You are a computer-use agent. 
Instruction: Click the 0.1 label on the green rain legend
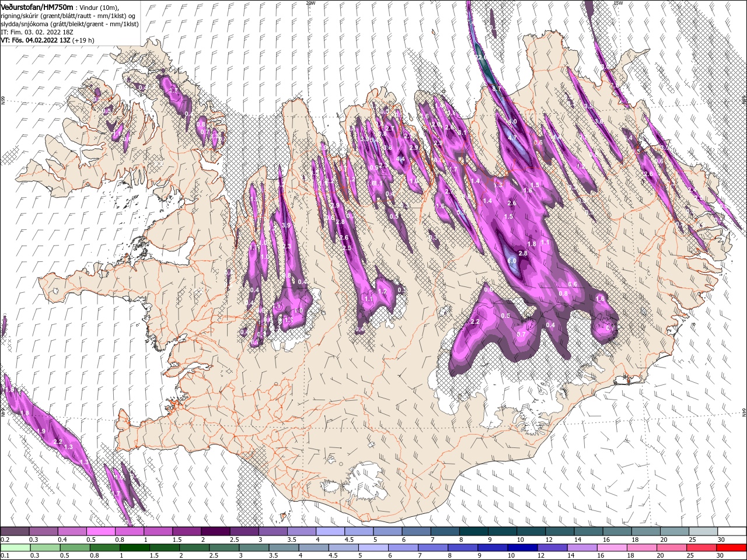tap(5, 555)
